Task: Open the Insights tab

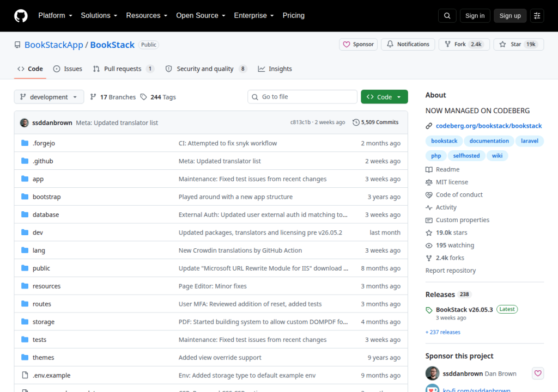Action: click(275, 69)
